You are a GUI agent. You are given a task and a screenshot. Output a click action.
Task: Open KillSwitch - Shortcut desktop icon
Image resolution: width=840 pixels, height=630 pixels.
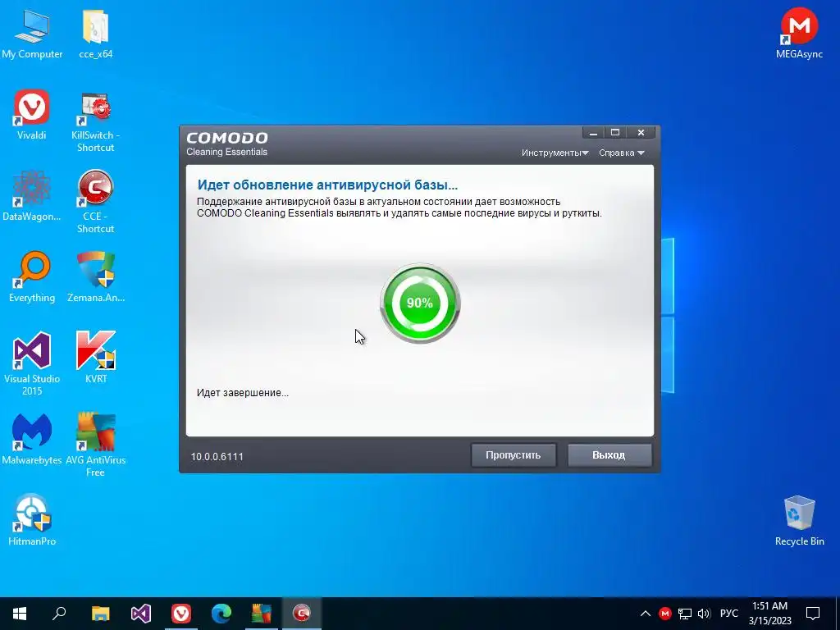coord(96,121)
